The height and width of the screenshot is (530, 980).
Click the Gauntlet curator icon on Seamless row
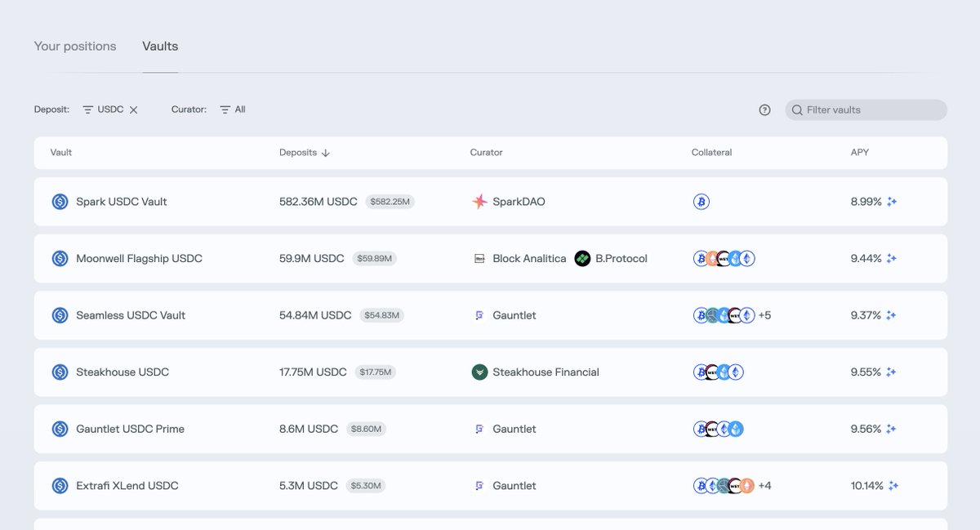[479, 314]
